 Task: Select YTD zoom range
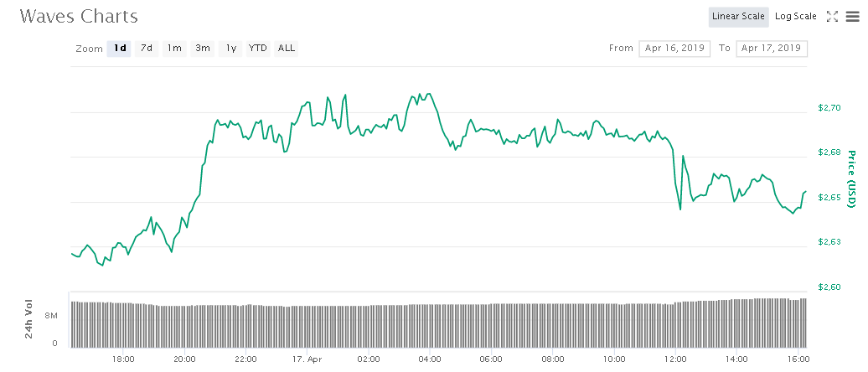point(258,49)
